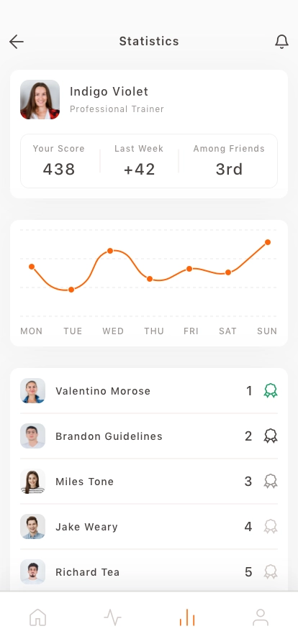
Task: Open the profile person tab
Action: click(x=260, y=617)
